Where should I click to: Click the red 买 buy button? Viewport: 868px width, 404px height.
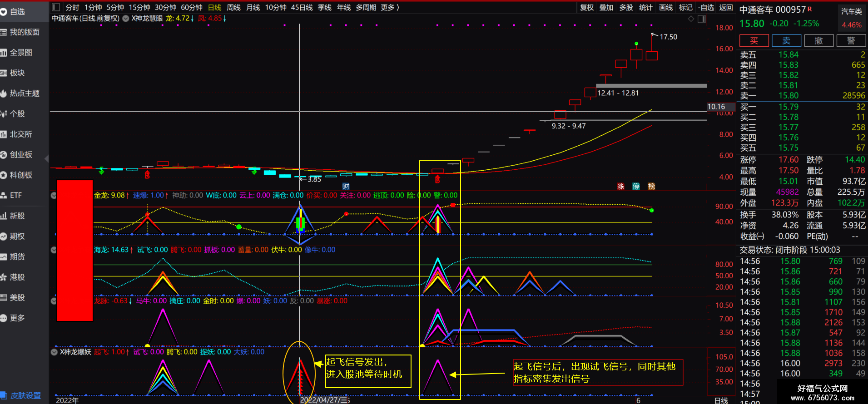click(x=754, y=41)
